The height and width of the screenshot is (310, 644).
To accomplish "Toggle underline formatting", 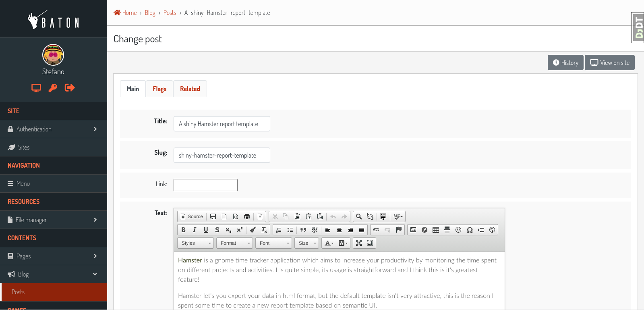I will click(x=206, y=230).
